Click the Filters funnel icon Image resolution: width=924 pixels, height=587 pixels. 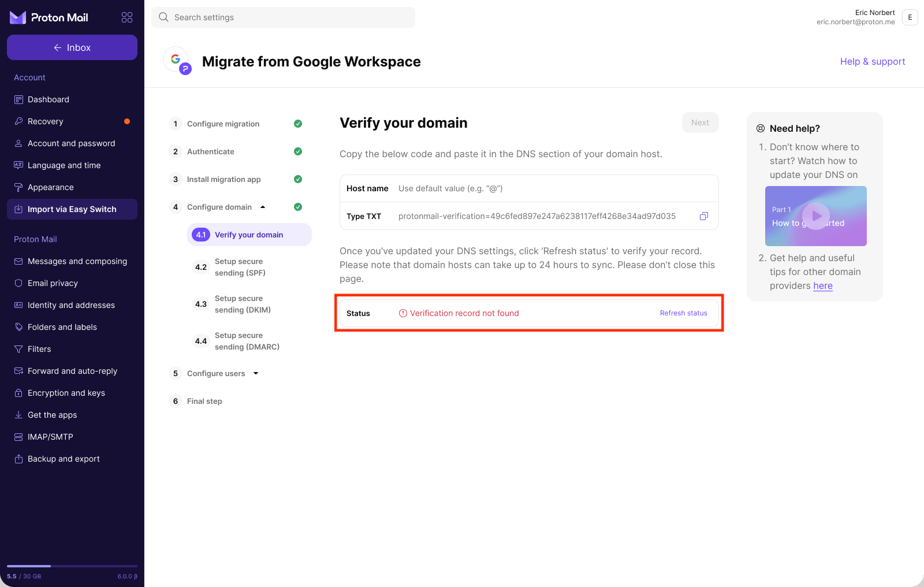click(x=18, y=349)
